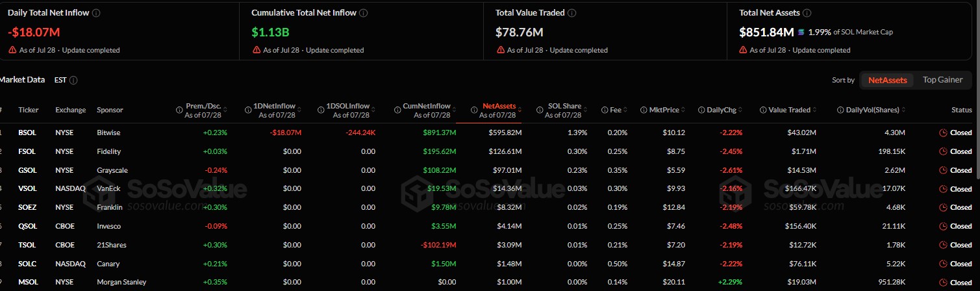Open info icon for the DailyChg column
Viewport: 980px width, 291px height.
pyautogui.click(x=701, y=110)
